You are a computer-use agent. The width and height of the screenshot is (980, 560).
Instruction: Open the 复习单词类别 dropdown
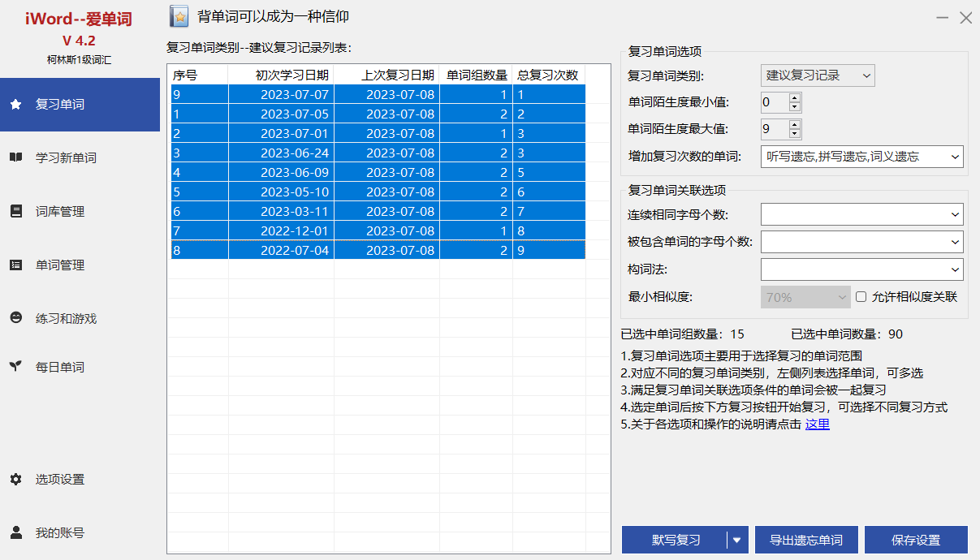pyautogui.click(x=818, y=75)
